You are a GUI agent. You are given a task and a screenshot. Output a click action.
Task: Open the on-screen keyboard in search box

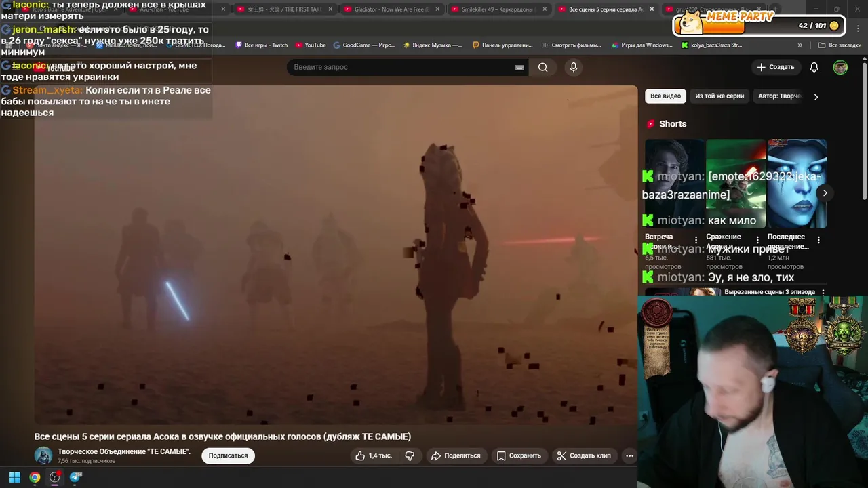point(519,67)
